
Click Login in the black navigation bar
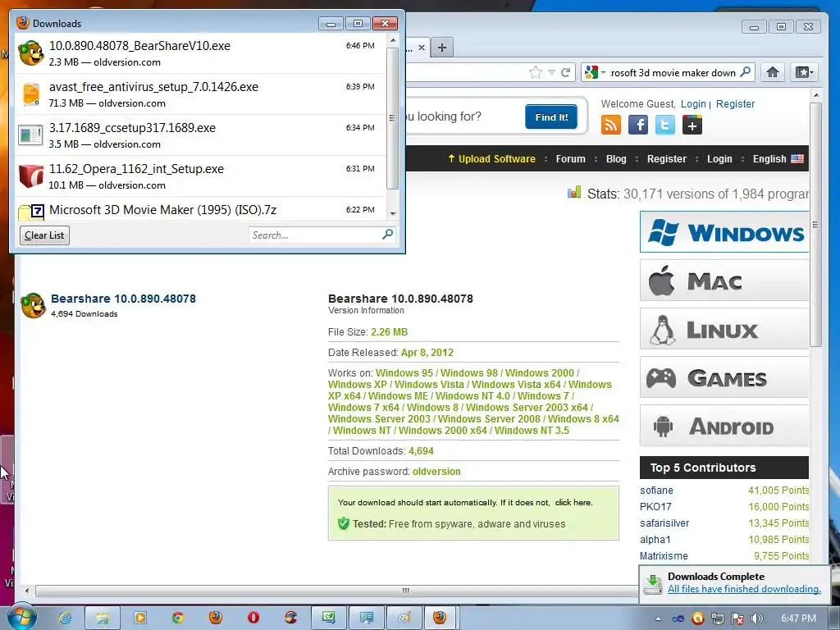pyautogui.click(x=719, y=158)
